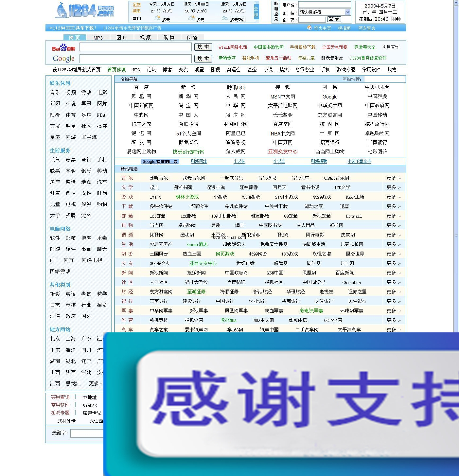This screenshot has width=459, height=476.
Task: Select the 购物 search tab
Action: (x=169, y=38)
